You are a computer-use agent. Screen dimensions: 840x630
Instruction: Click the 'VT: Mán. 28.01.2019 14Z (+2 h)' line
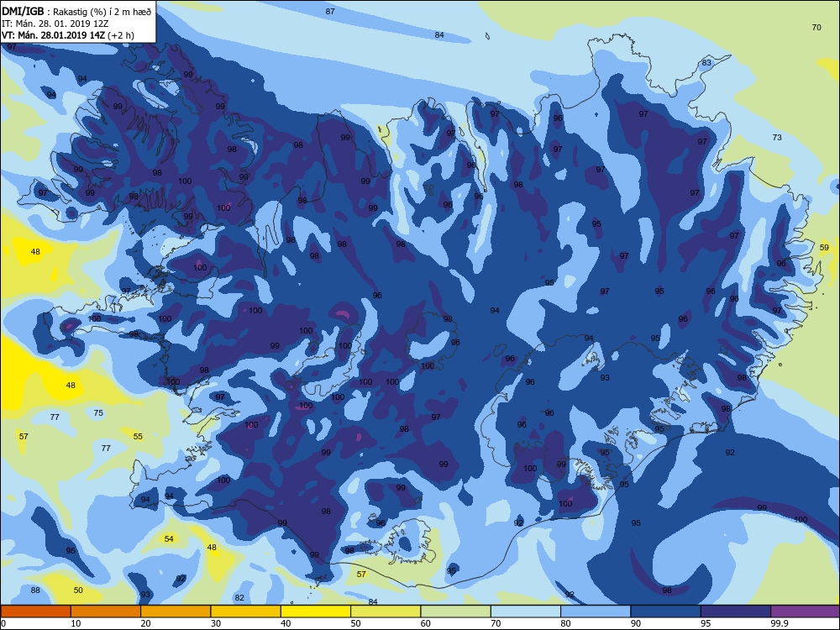pyautogui.click(x=68, y=35)
